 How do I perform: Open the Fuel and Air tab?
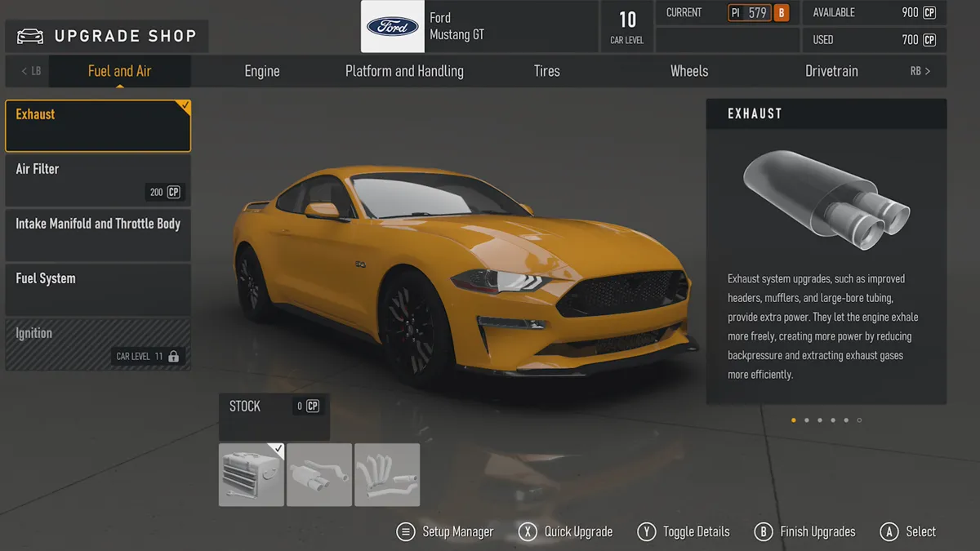coord(120,71)
